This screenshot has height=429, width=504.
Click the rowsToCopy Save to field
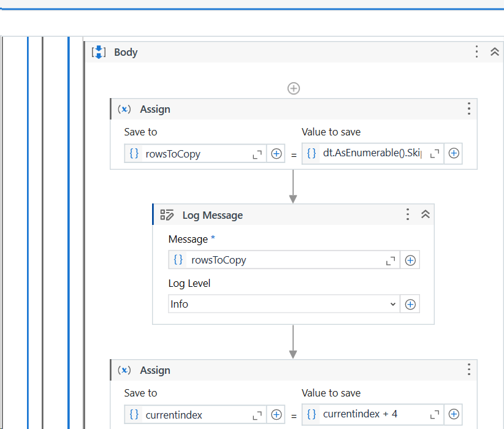[195, 154]
